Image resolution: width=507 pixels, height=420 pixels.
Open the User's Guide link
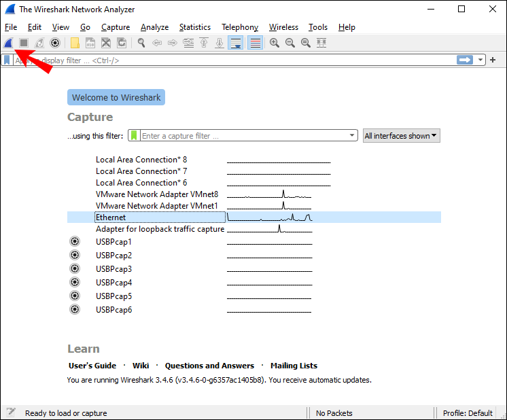click(x=92, y=366)
